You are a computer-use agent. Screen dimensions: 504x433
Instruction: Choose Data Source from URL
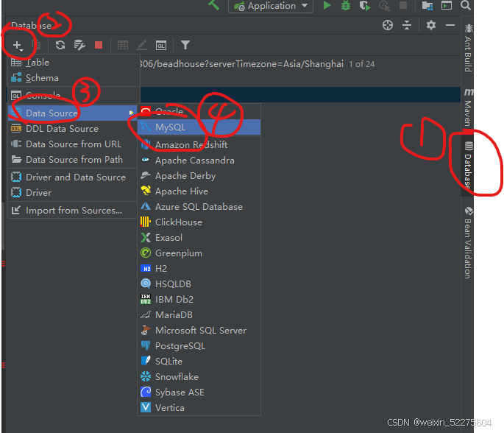coord(73,144)
